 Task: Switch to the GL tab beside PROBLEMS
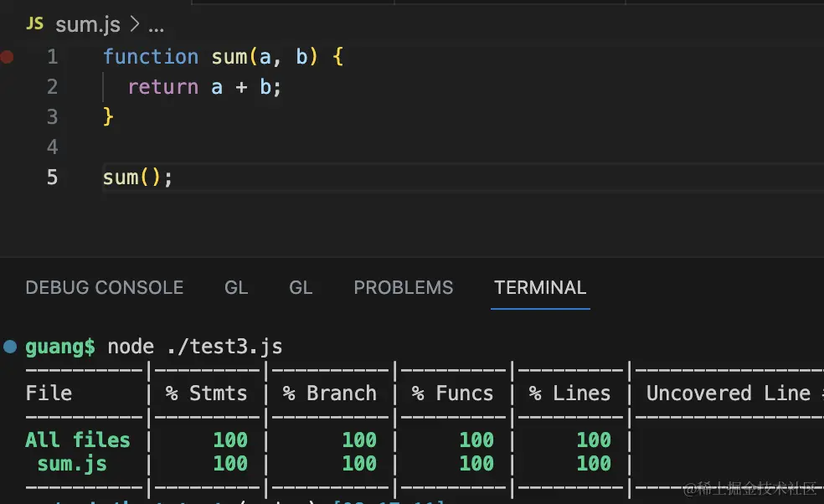pos(301,288)
